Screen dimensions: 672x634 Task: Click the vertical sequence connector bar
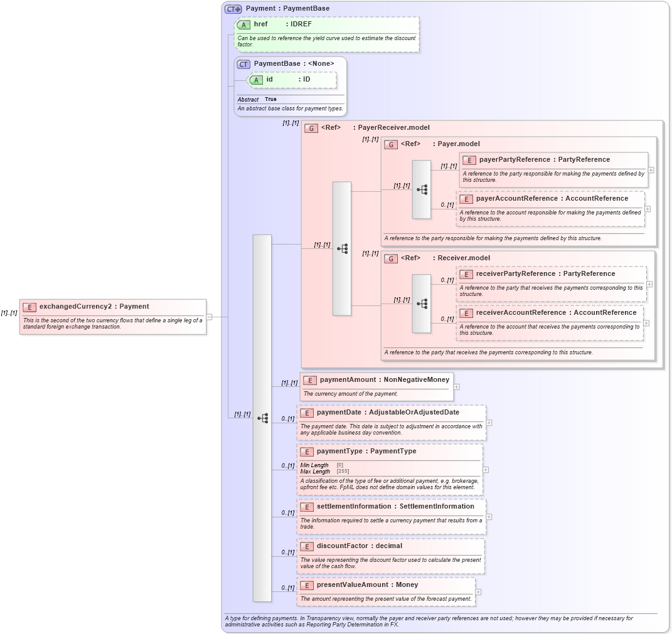pos(264,417)
